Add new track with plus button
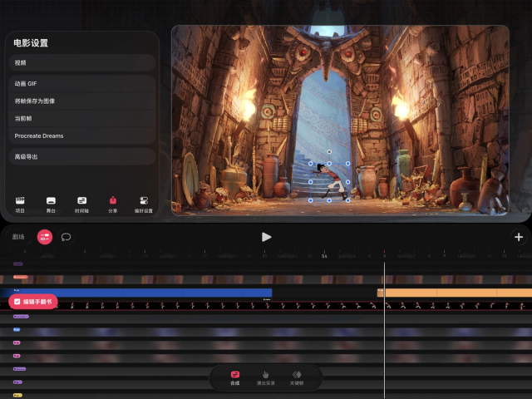This screenshot has width=532, height=399. (519, 237)
